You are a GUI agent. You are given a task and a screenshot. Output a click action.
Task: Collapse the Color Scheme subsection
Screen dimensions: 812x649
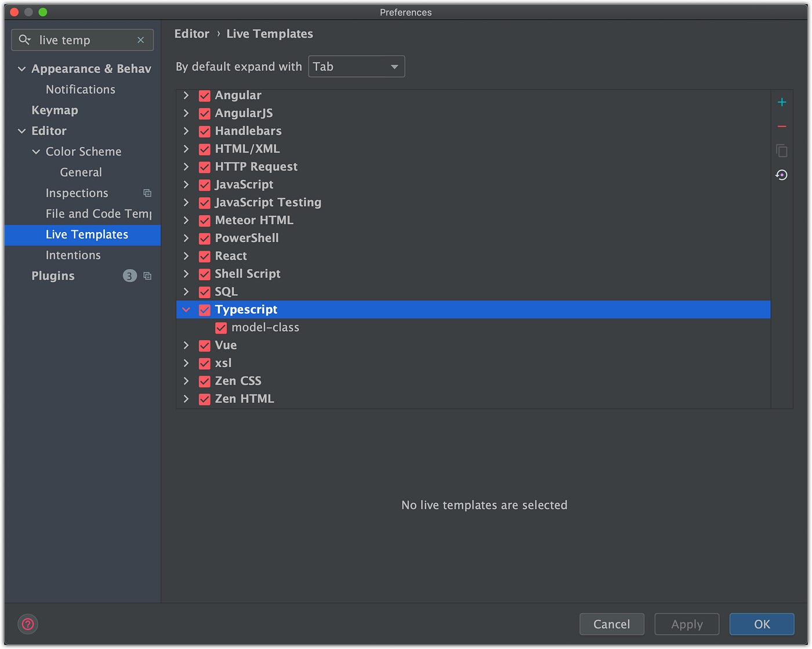coord(36,152)
